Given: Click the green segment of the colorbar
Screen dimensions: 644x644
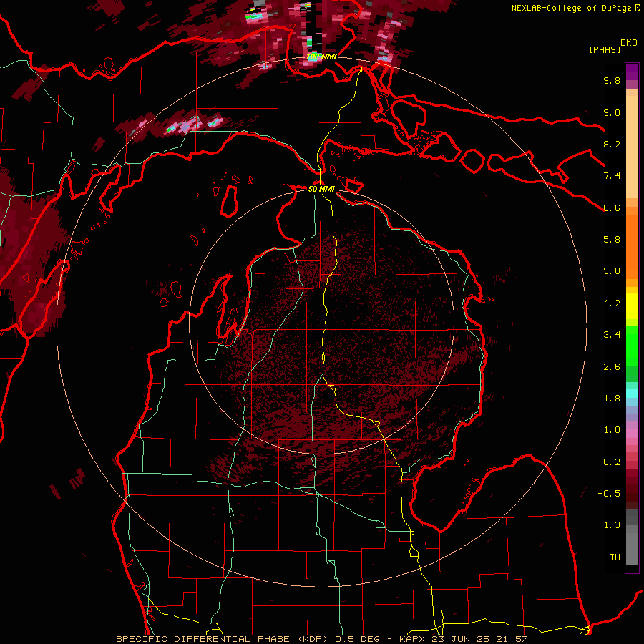Looking at the screenshot, I should 632,346.
